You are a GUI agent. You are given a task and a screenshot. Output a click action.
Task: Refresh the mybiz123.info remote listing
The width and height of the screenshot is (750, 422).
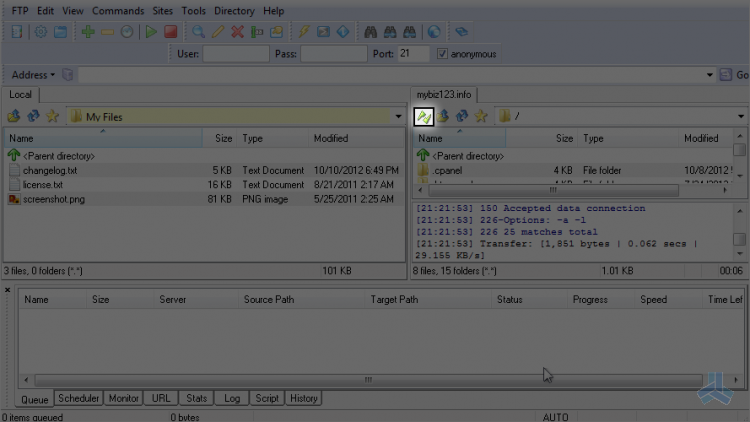click(x=462, y=116)
